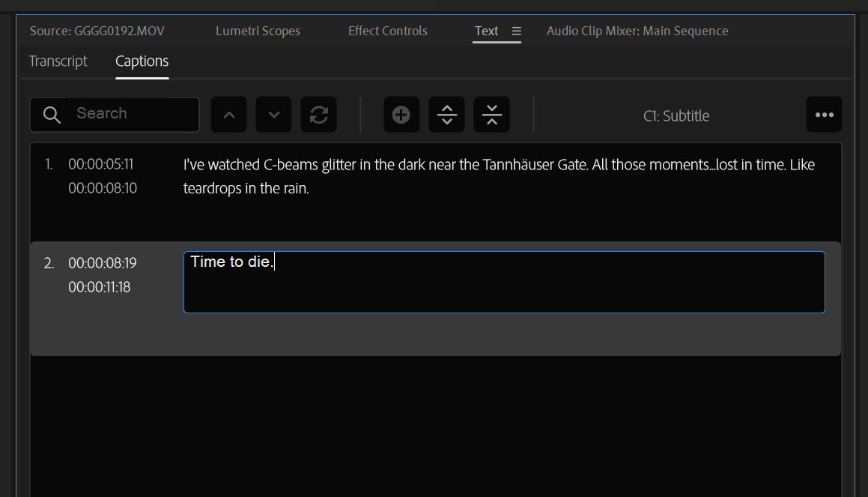
Task: Show the Source: GGGG0192.MOV panel
Action: point(97,31)
